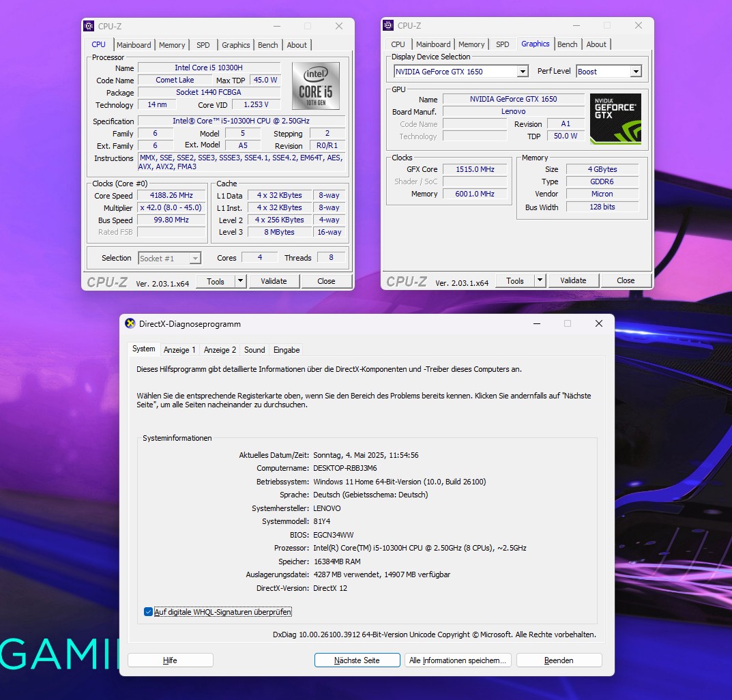Uncheck the WHQL-Signaturen überprüfen checkbox

point(148,612)
